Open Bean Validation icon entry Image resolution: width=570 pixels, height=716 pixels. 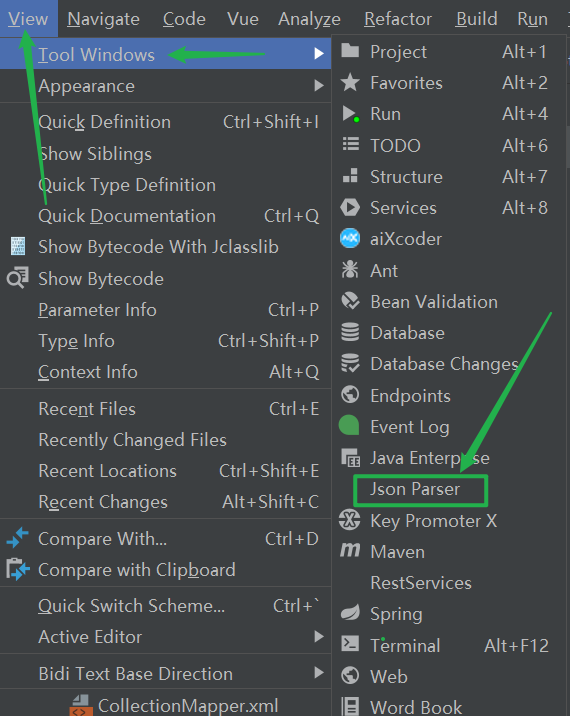pos(350,301)
